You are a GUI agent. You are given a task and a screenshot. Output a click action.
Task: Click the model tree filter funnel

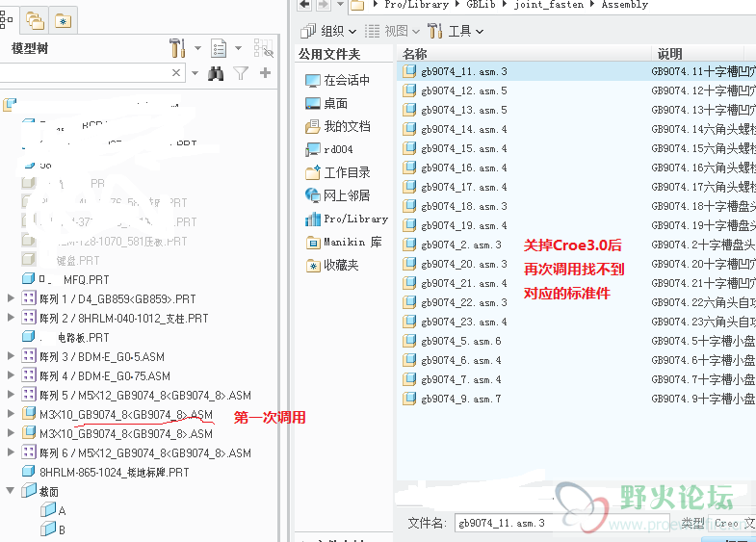coord(241,73)
